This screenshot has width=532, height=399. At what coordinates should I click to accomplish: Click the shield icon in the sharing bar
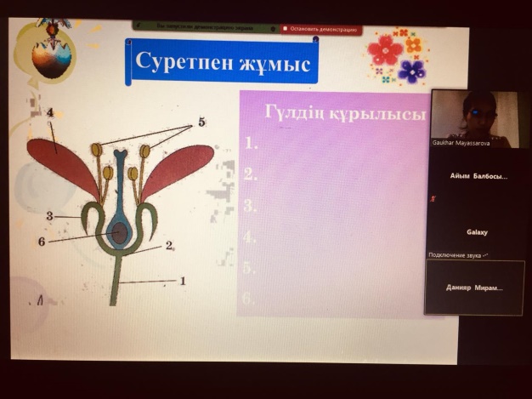pyautogui.click(x=273, y=29)
